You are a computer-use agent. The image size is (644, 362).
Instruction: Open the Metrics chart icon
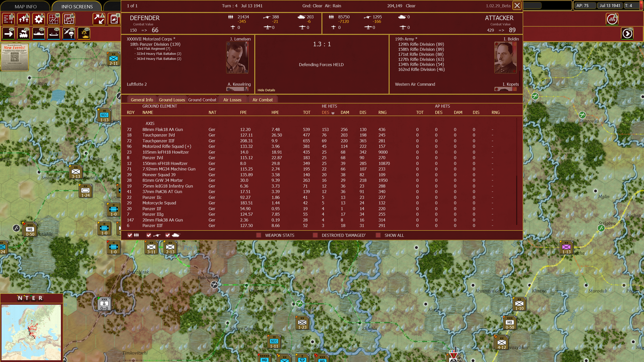pyautogui.click(x=54, y=19)
